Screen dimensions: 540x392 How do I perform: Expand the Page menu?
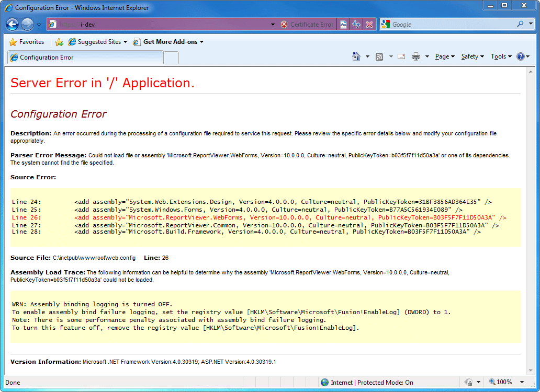[444, 56]
